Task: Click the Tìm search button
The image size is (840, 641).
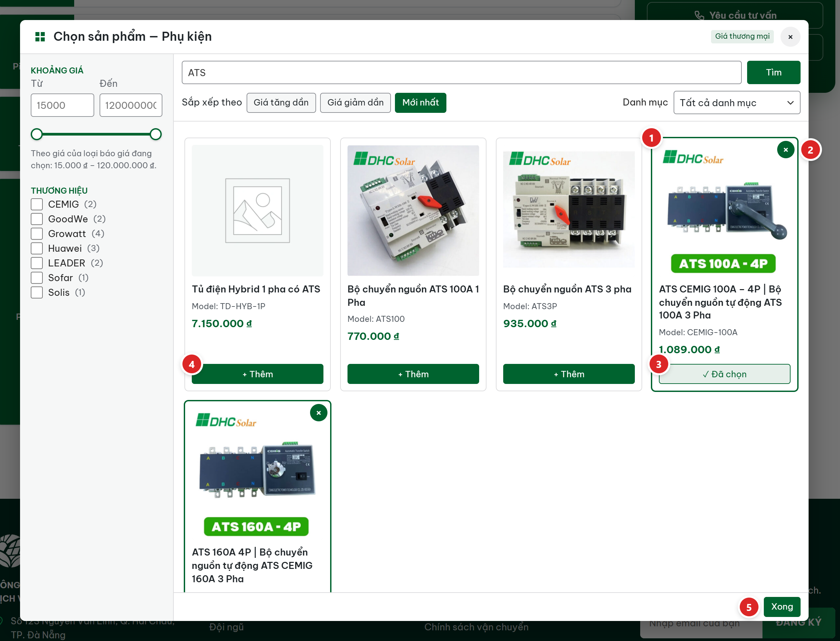Action: click(774, 72)
